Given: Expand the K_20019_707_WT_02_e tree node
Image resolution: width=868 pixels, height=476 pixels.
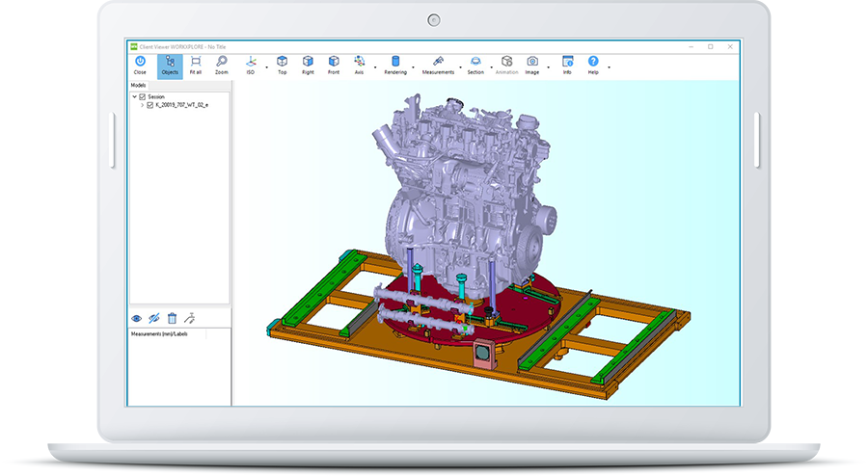Looking at the screenshot, I should (142, 105).
